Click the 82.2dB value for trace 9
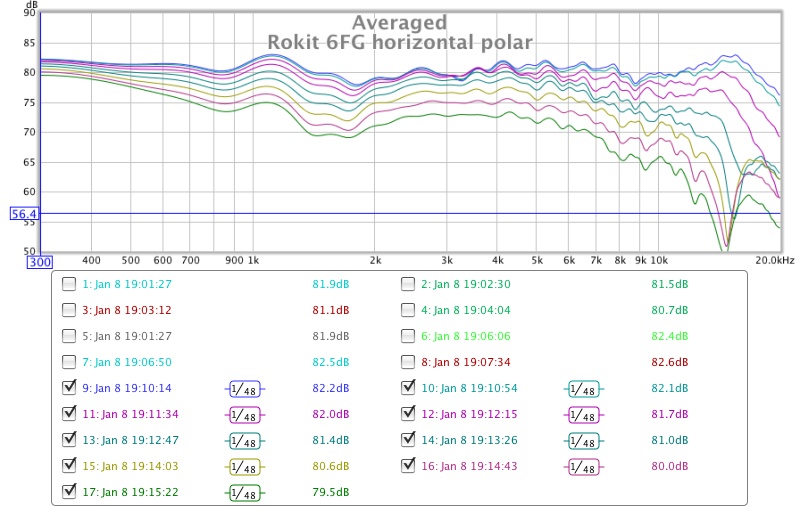The image size is (800, 507). pos(331,388)
